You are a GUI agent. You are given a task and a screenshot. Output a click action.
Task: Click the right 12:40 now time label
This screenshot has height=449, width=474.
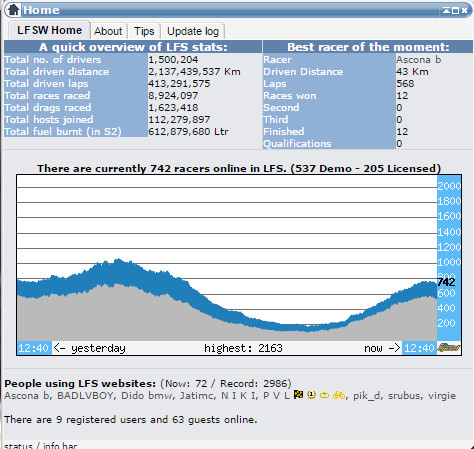[419, 348]
